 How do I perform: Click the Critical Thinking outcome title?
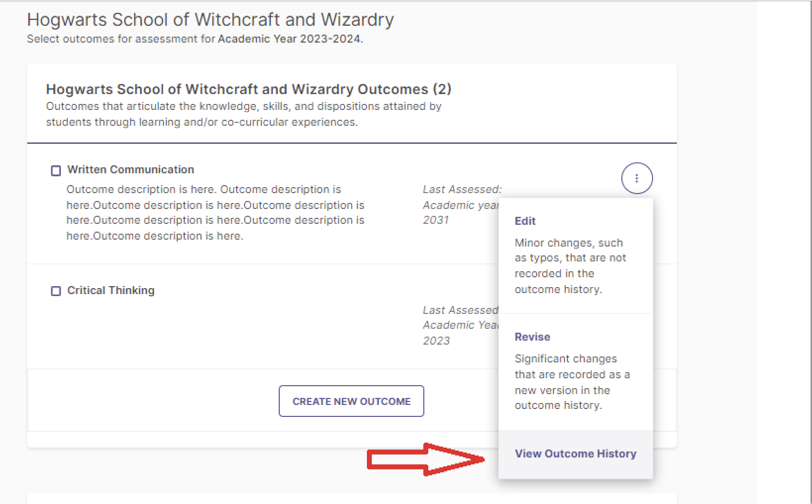point(111,290)
